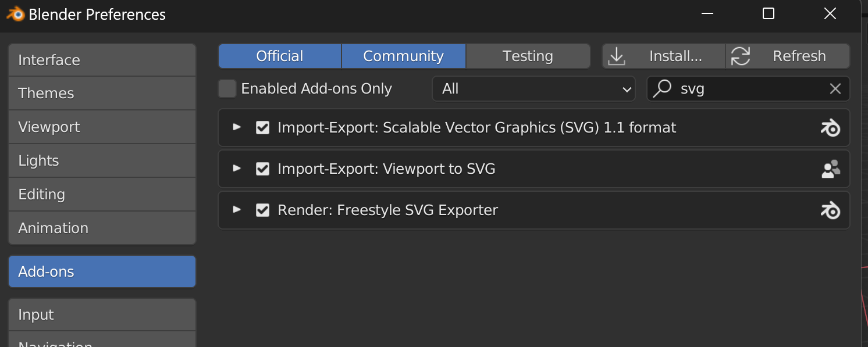Uncheck the Scalable Vector Graphics 1.1 add-on

(262, 127)
